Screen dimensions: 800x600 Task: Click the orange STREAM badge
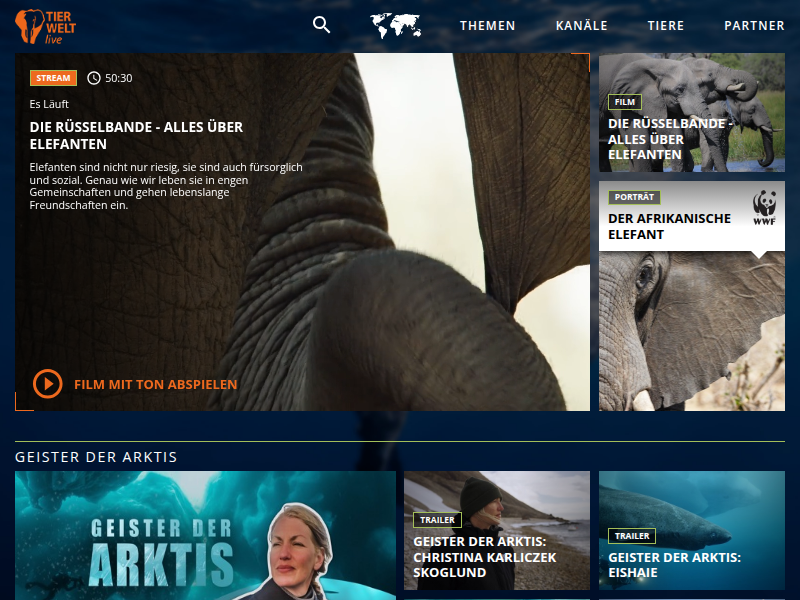[x=53, y=78]
